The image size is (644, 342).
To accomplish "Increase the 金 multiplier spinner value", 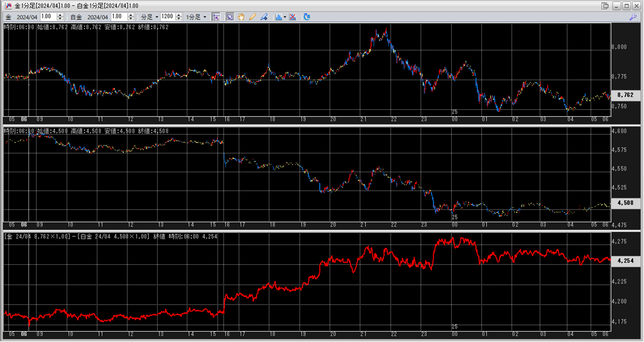I will coord(60,15).
